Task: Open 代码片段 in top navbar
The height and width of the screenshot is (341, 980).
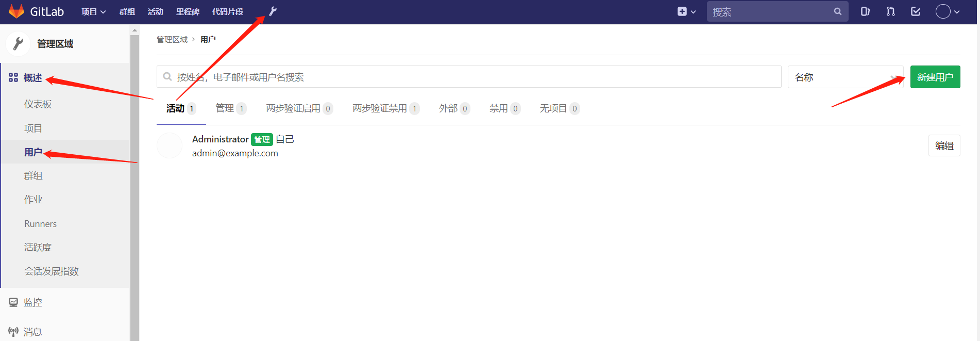Action: (x=227, y=11)
